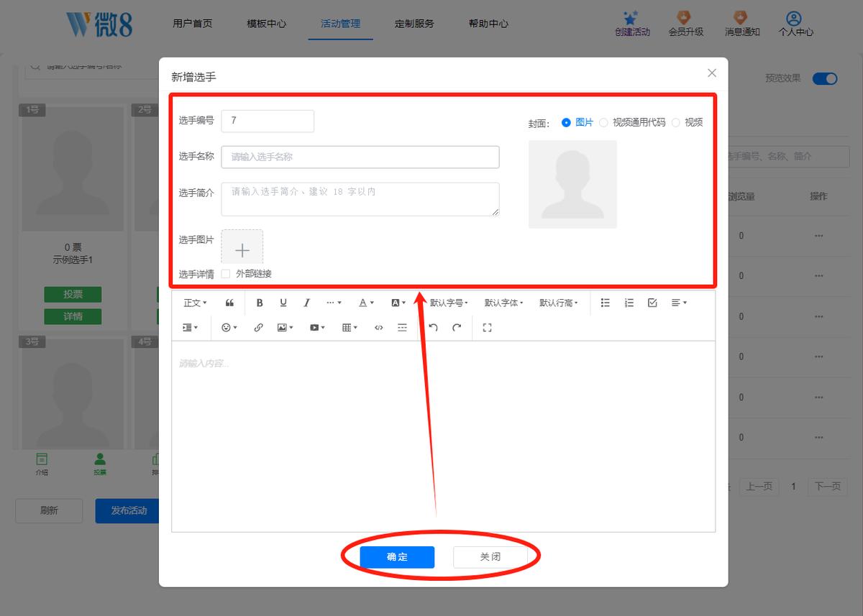Open the 投票 tab in the preview

pos(99,464)
